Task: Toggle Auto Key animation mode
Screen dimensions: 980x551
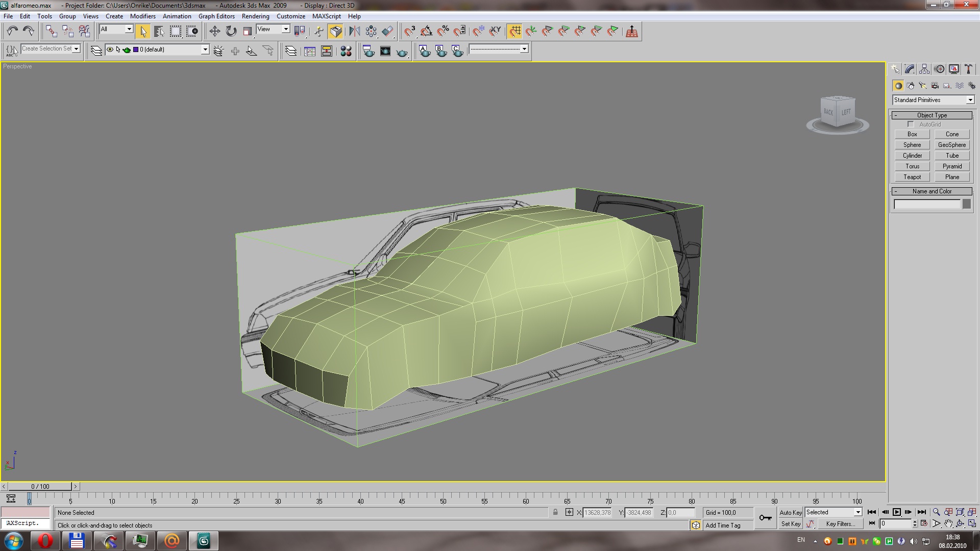Action: pyautogui.click(x=790, y=513)
